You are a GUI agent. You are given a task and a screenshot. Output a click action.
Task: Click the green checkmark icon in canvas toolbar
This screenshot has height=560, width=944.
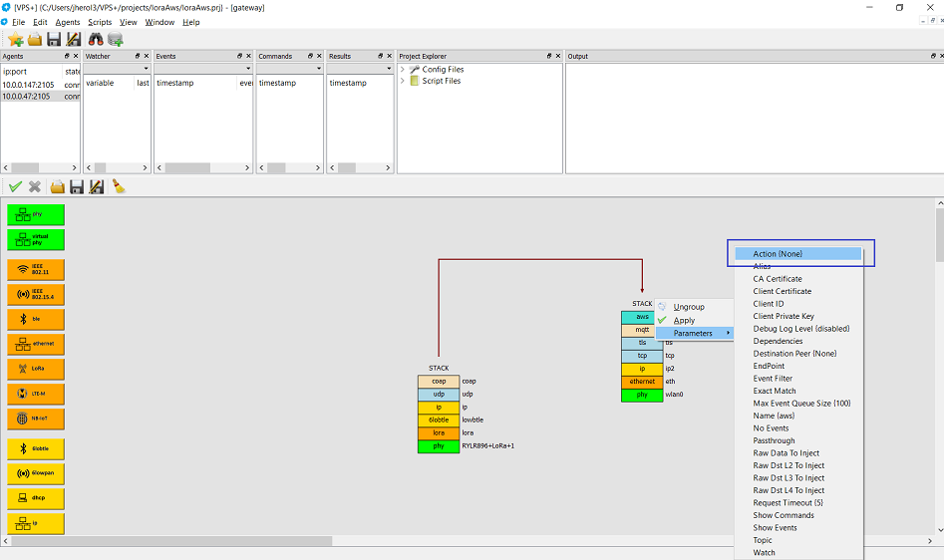tap(15, 186)
